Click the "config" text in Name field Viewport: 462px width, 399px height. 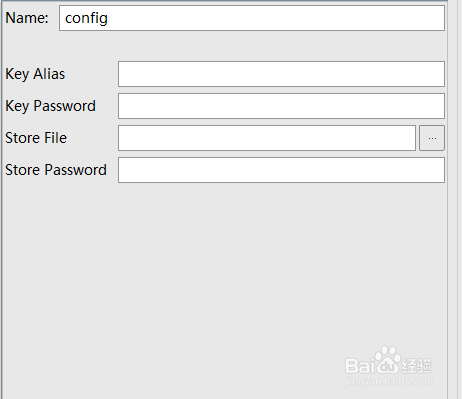pos(86,18)
